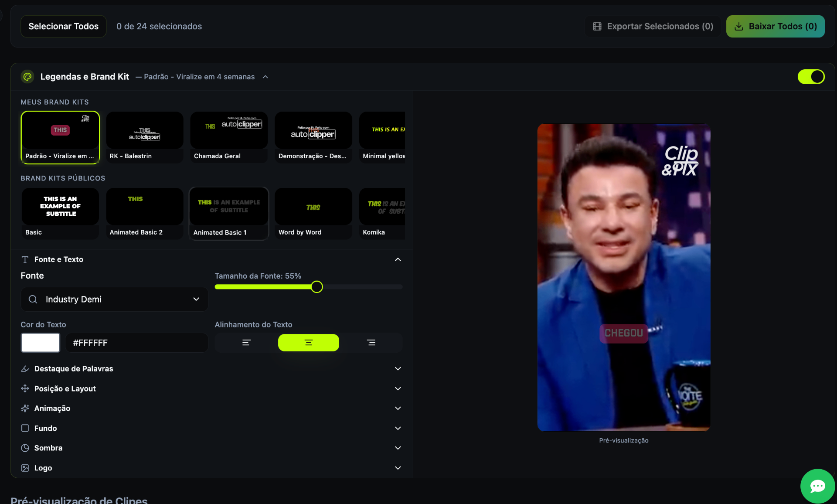Align text to the left
837x504 pixels.
[x=246, y=343]
